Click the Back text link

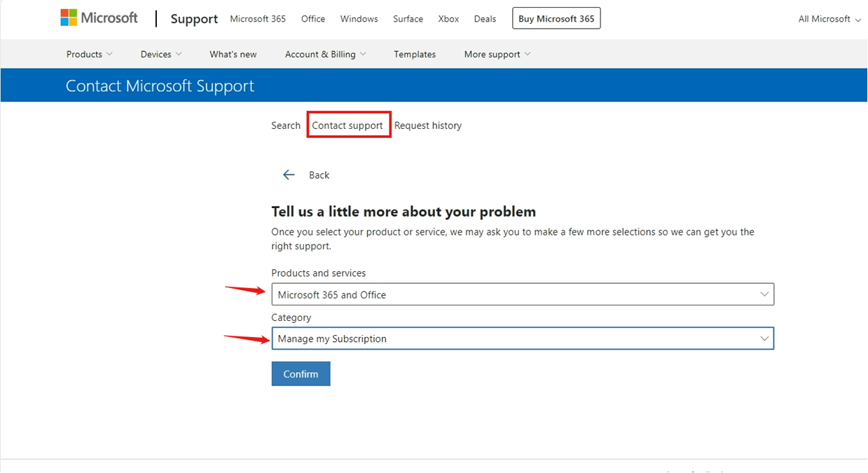(x=319, y=175)
